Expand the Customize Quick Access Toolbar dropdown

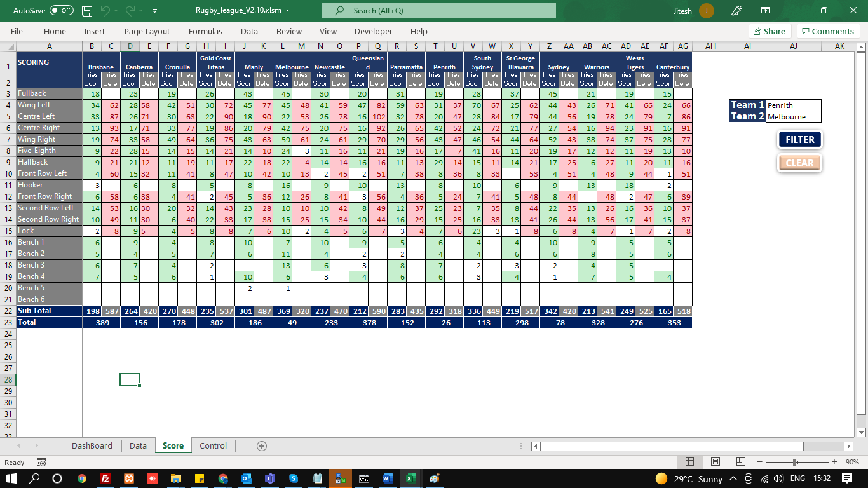(157, 11)
